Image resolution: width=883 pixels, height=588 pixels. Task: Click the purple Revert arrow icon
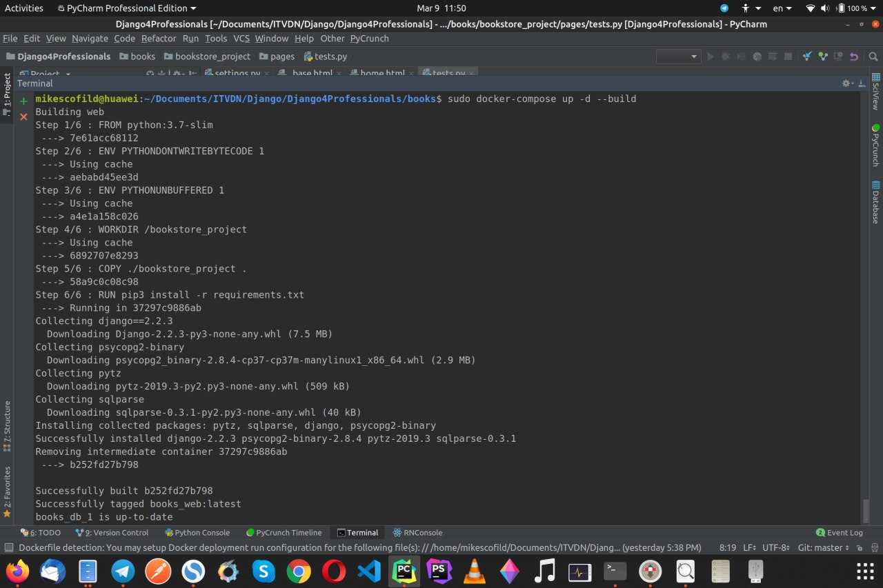(854, 57)
